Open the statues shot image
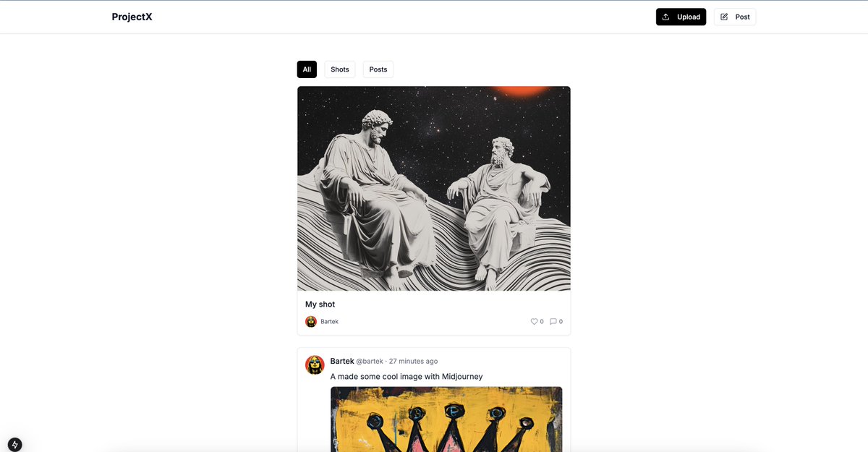Screen dimensions: 868x452 [434, 189]
